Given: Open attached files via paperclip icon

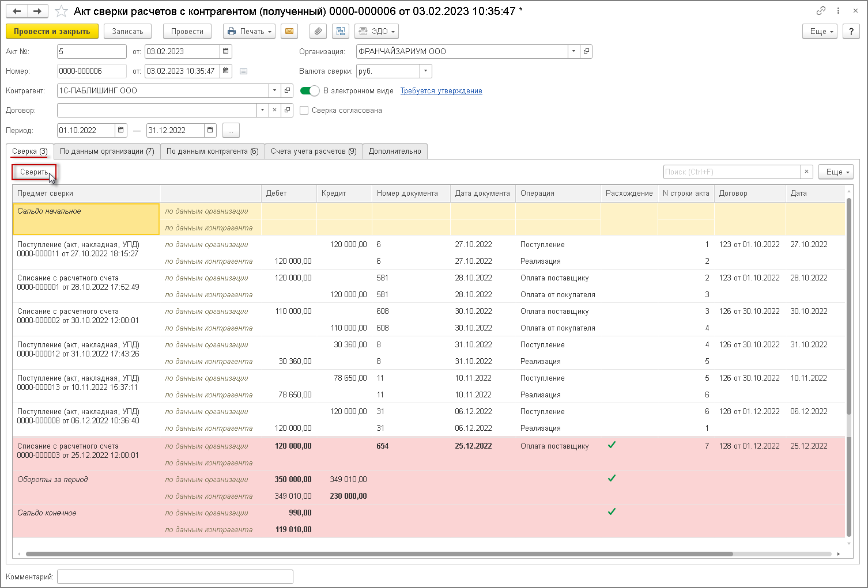Looking at the screenshot, I should (x=318, y=31).
